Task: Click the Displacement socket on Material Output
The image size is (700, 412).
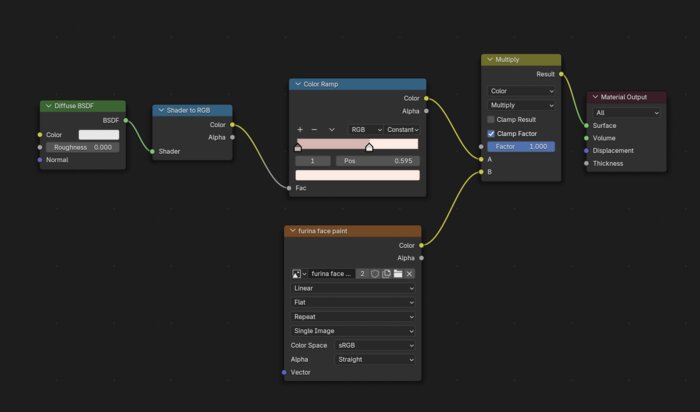Action: [586, 150]
